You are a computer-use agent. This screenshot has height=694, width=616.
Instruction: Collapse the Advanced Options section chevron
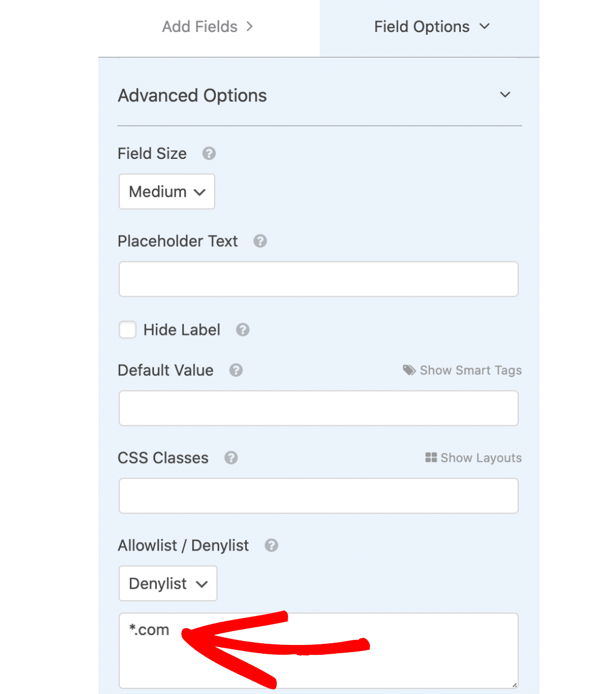click(505, 95)
